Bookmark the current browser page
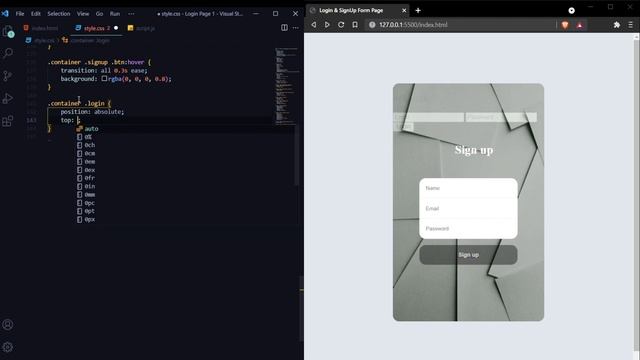 (x=355, y=24)
